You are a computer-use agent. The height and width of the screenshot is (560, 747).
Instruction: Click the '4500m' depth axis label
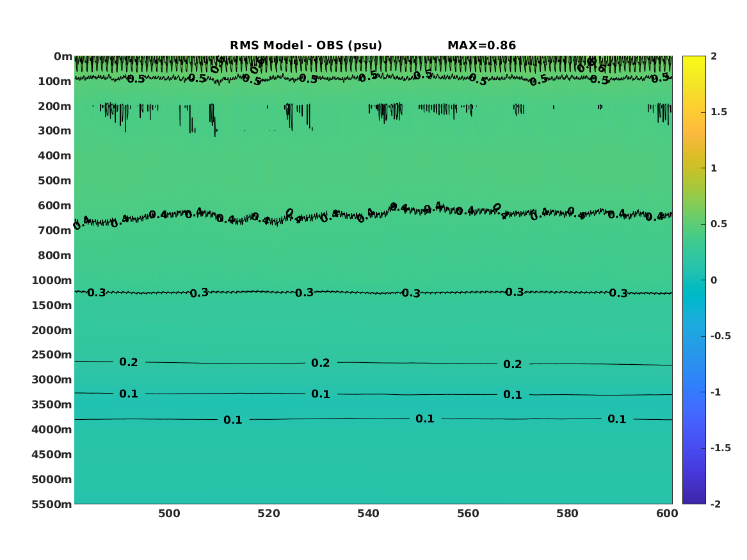pos(52,455)
